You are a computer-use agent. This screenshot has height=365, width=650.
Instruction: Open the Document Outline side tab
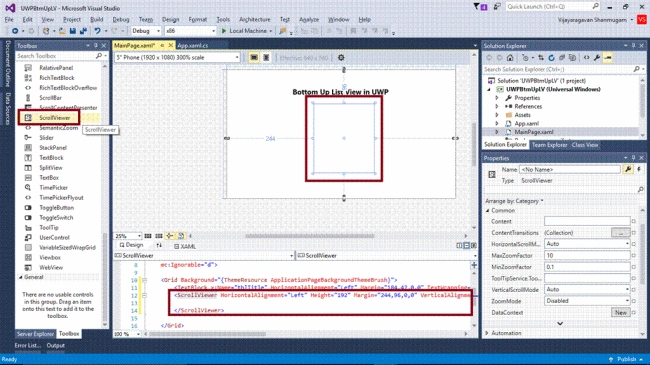coord(7,63)
